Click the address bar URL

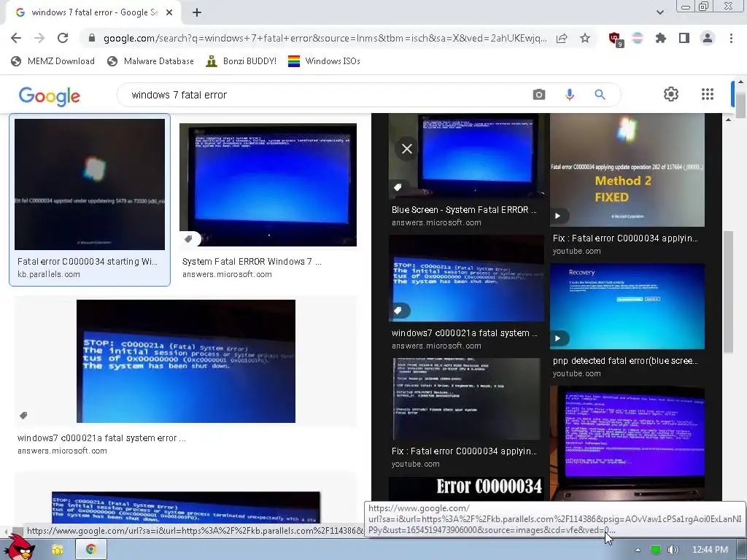[x=325, y=38]
